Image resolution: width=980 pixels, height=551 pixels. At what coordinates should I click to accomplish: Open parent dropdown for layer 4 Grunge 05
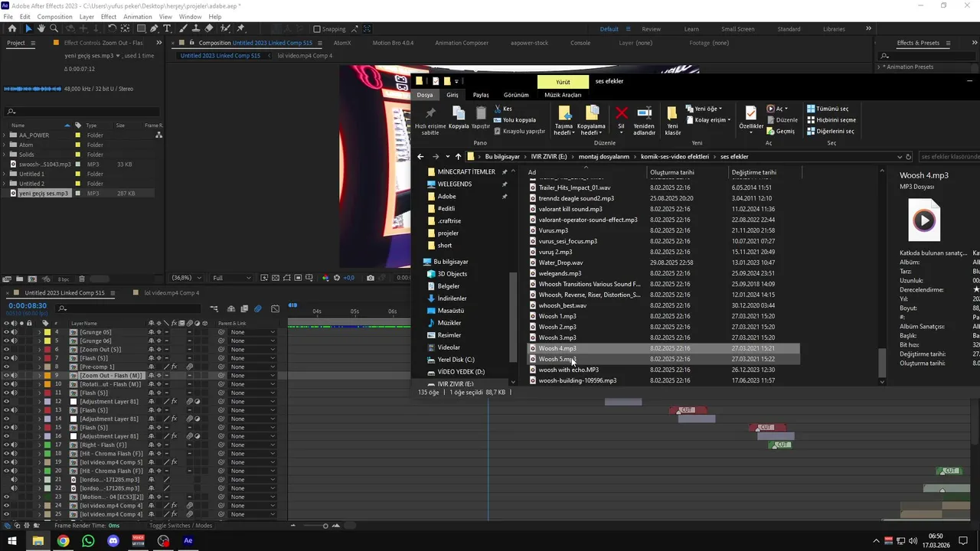pyautogui.click(x=253, y=332)
